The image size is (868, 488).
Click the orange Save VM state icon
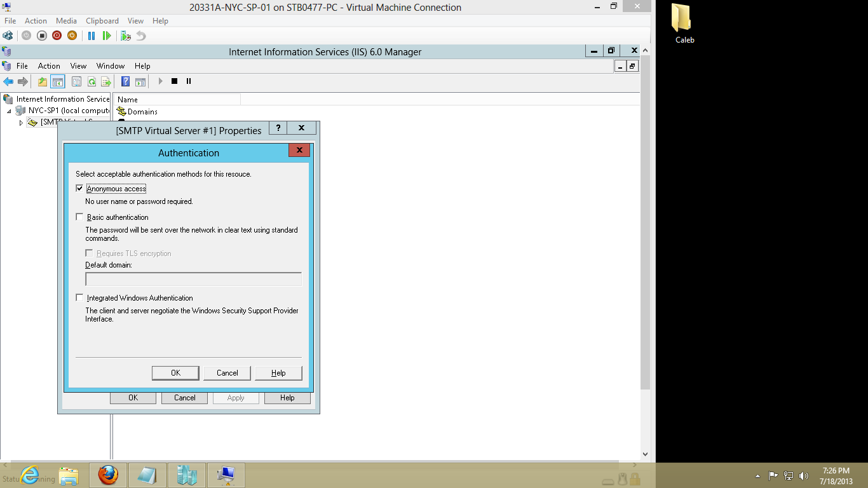point(72,36)
